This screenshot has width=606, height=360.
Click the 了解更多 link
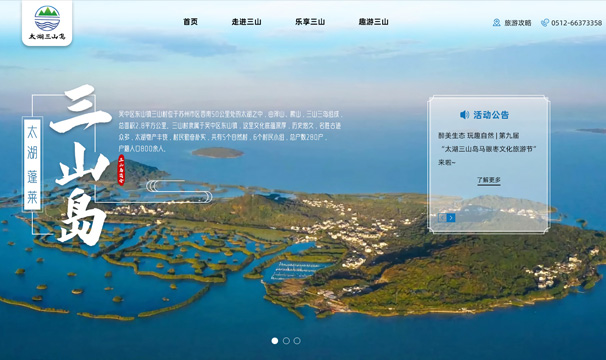(x=489, y=180)
